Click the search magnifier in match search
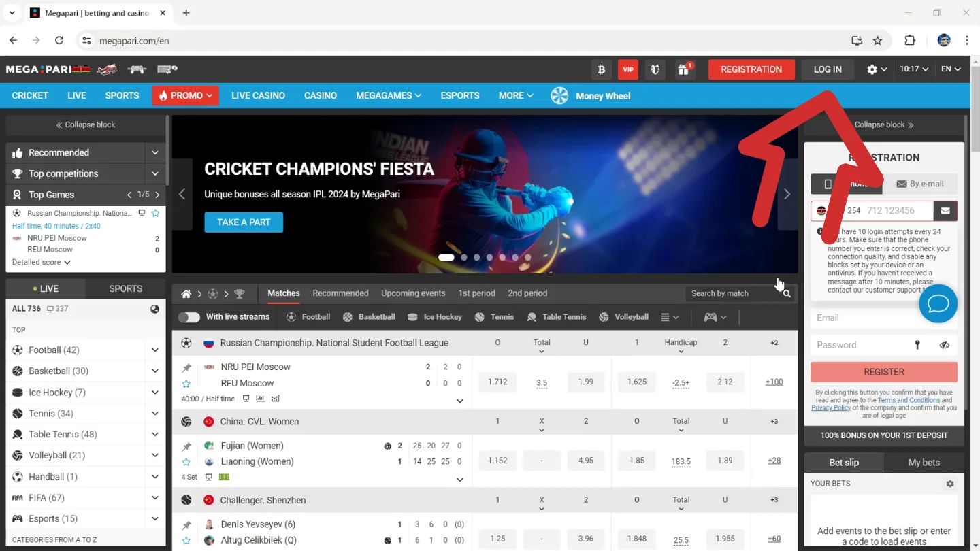 787,294
